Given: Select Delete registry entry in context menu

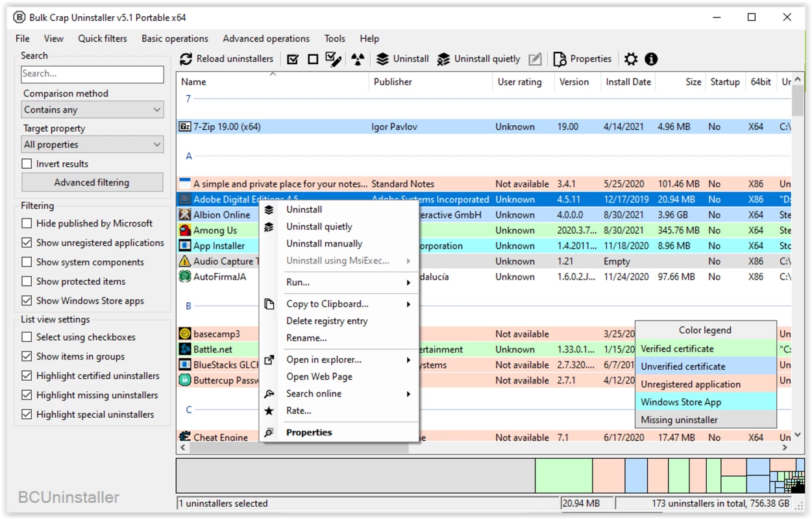Looking at the screenshot, I should pos(339,320).
